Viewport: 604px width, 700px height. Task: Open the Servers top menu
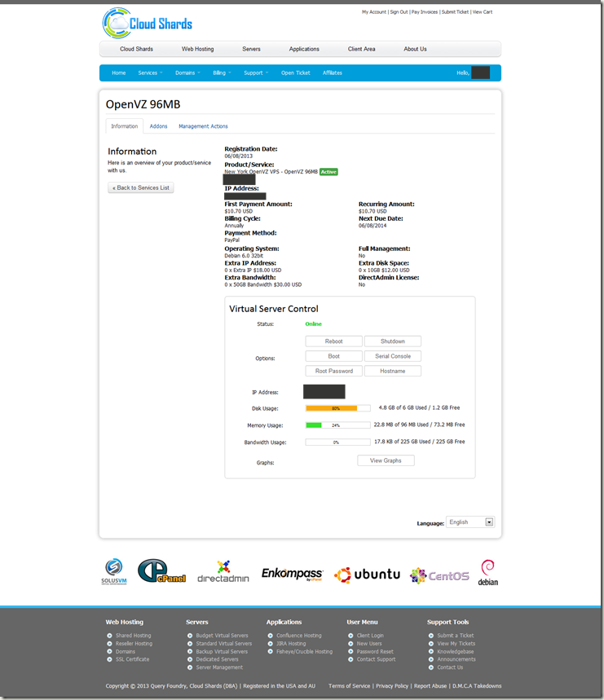pyautogui.click(x=251, y=49)
